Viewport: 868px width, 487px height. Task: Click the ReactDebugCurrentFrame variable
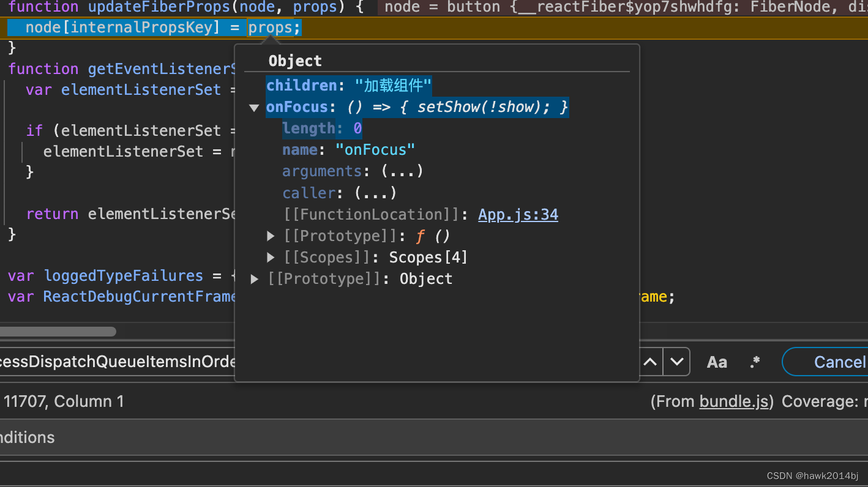140,297
